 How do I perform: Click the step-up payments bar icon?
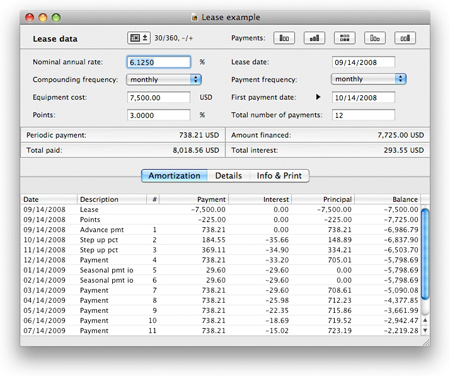pos(314,38)
